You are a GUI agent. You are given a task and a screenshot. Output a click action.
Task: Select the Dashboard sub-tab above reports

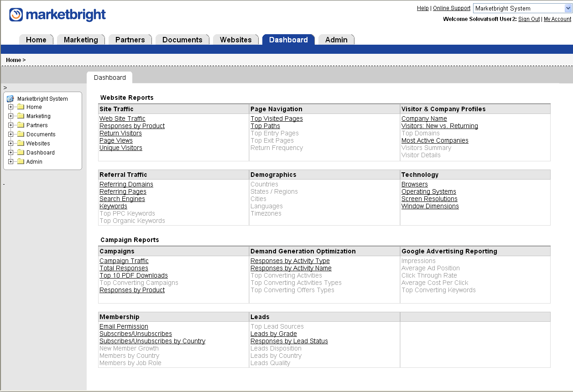pos(109,77)
